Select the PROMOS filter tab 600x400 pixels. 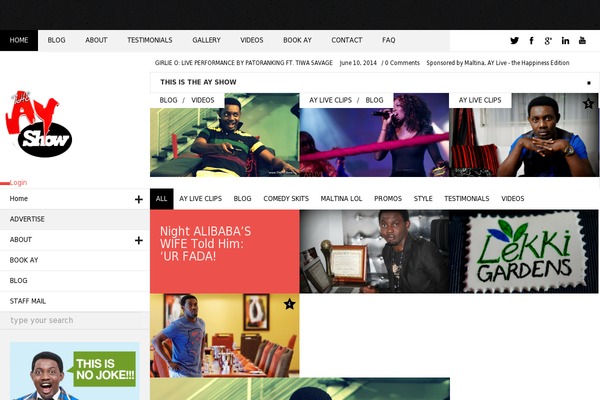(x=388, y=199)
